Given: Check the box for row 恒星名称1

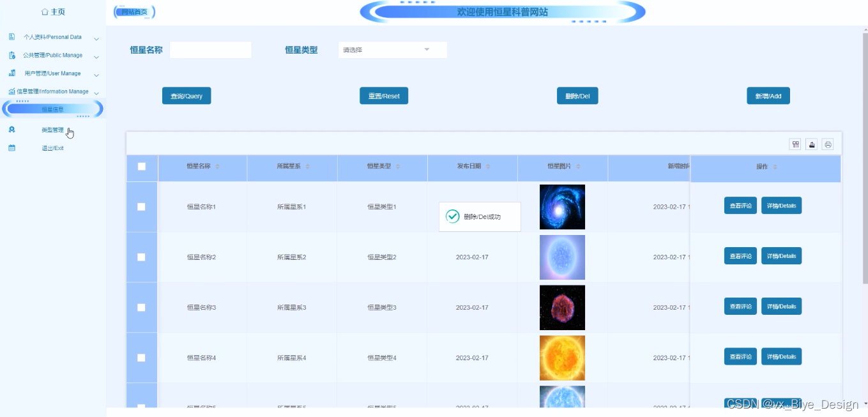Looking at the screenshot, I should pyautogui.click(x=142, y=207).
